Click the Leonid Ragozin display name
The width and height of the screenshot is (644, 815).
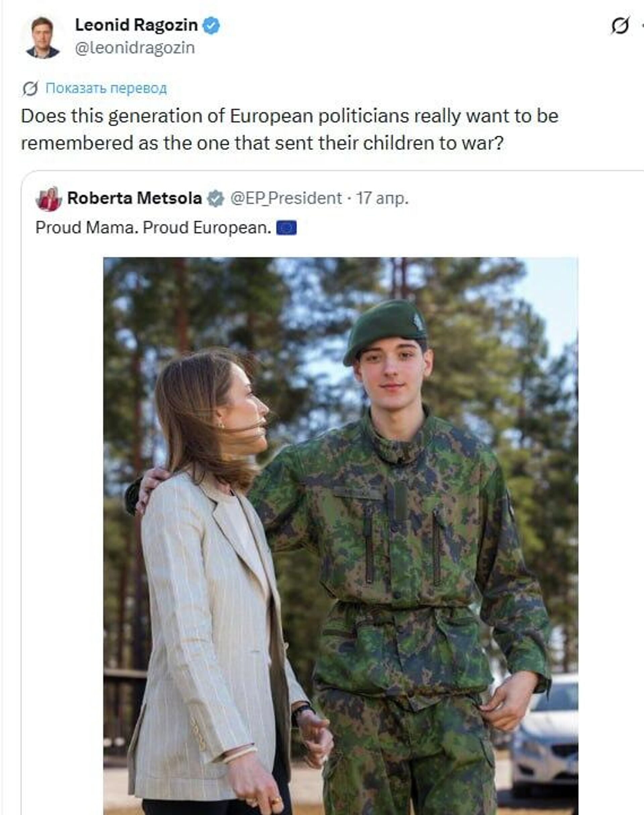tap(136, 25)
